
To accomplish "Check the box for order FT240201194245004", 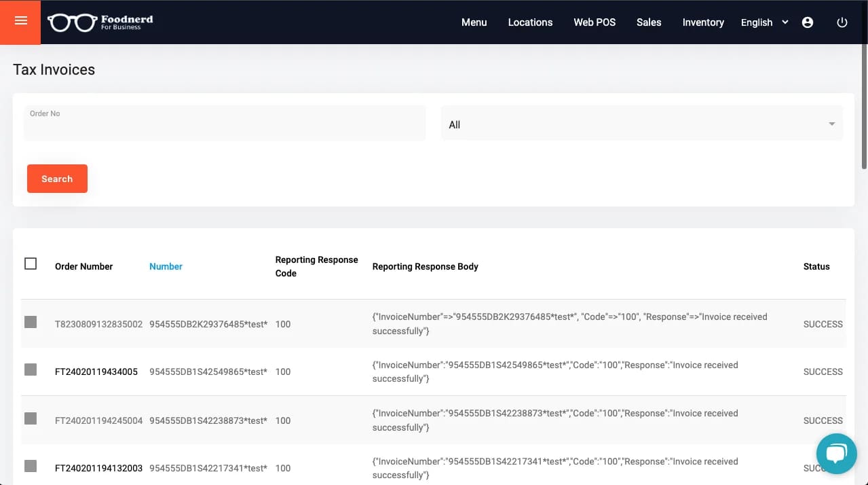I will coord(31,418).
